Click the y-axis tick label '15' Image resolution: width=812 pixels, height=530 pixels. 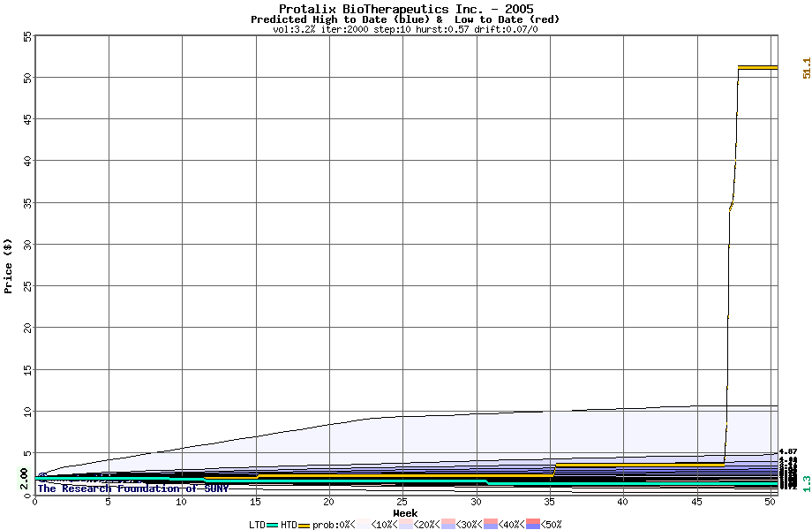tap(27, 370)
